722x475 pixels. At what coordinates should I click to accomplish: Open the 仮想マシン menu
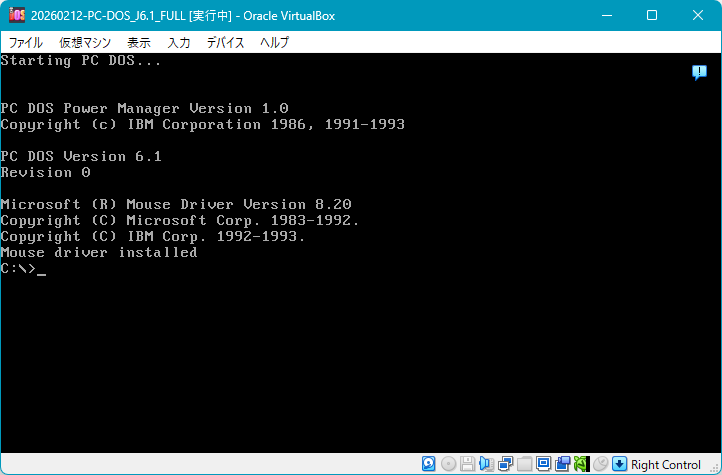coord(85,43)
